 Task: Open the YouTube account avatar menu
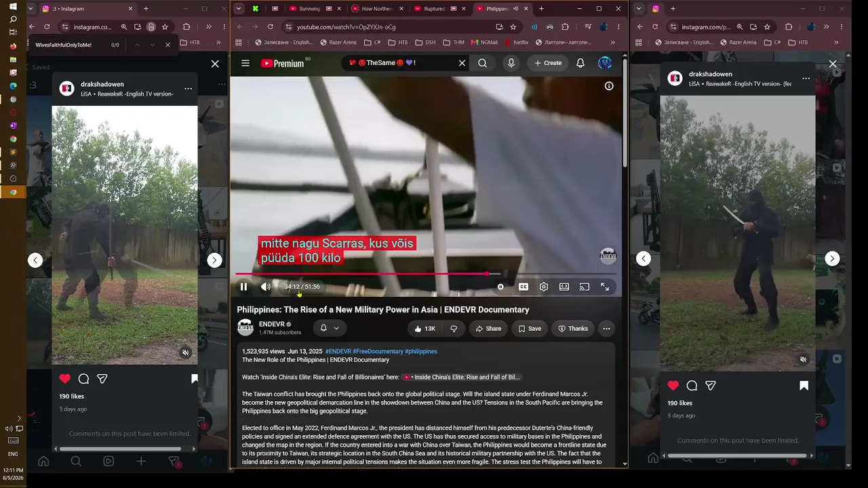coord(605,63)
